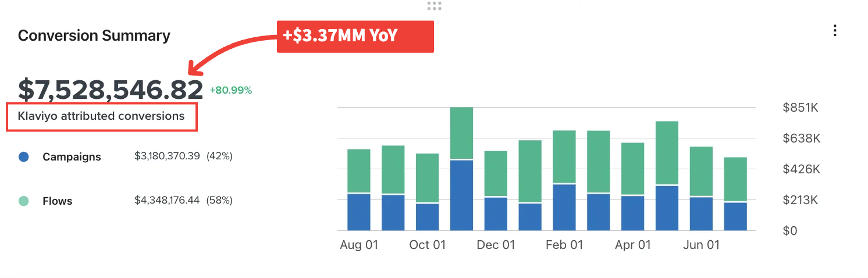Click blue segment of Oct 01 bar
This screenshot has width=868, height=278.
[428, 217]
